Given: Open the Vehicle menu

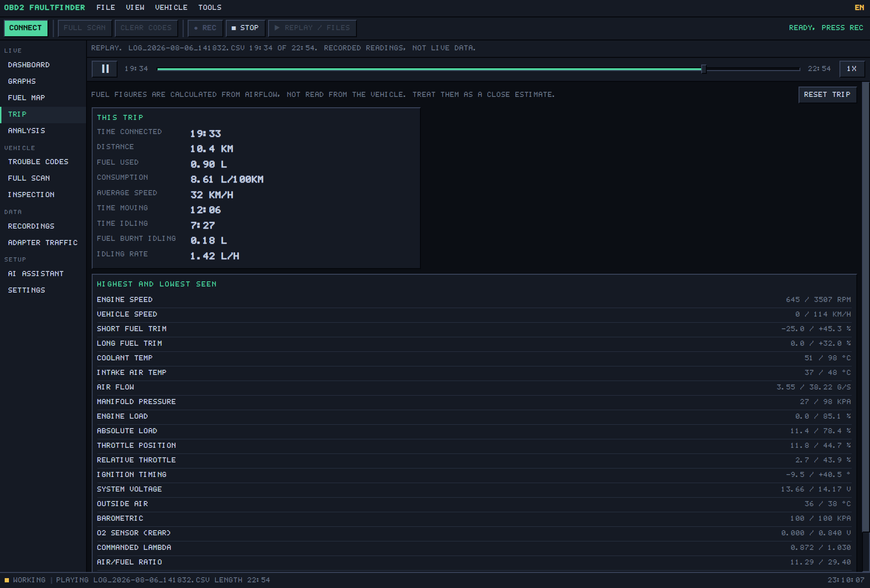Looking at the screenshot, I should click(x=171, y=8).
